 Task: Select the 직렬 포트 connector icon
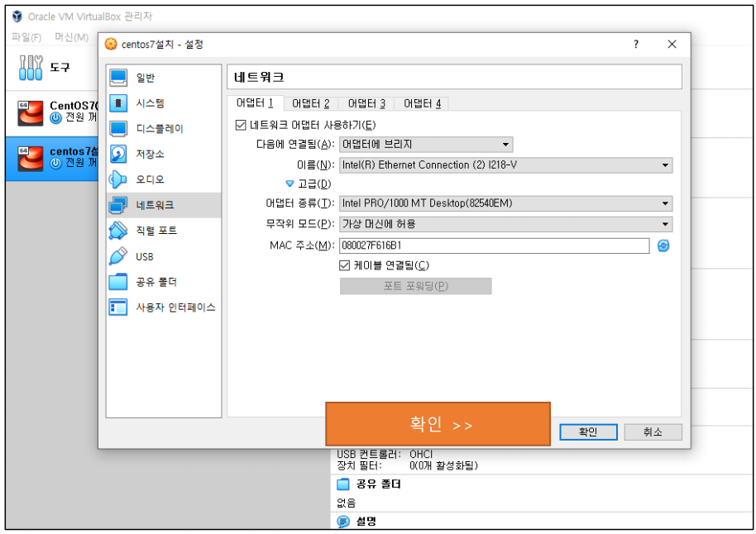pos(118,231)
